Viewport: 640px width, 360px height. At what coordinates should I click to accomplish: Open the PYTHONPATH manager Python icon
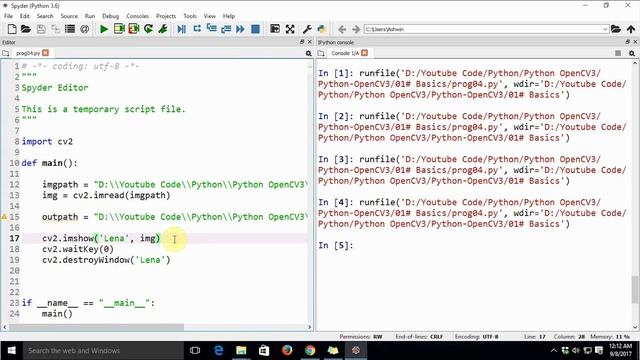(322, 29)
